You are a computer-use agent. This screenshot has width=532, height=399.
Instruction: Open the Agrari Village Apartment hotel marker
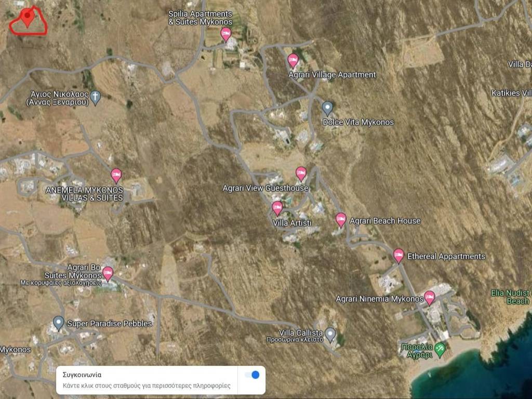pyautogui.click(x=293, y=61)
